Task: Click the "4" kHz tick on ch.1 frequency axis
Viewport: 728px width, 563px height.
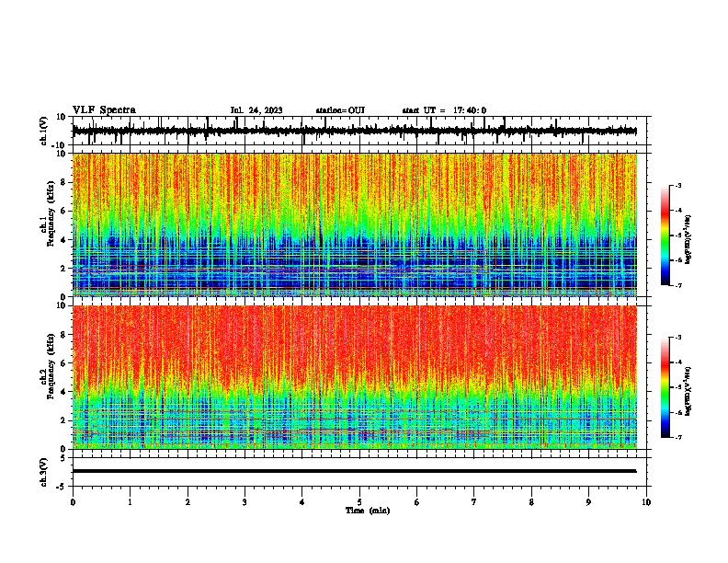Action: [63, 240]
